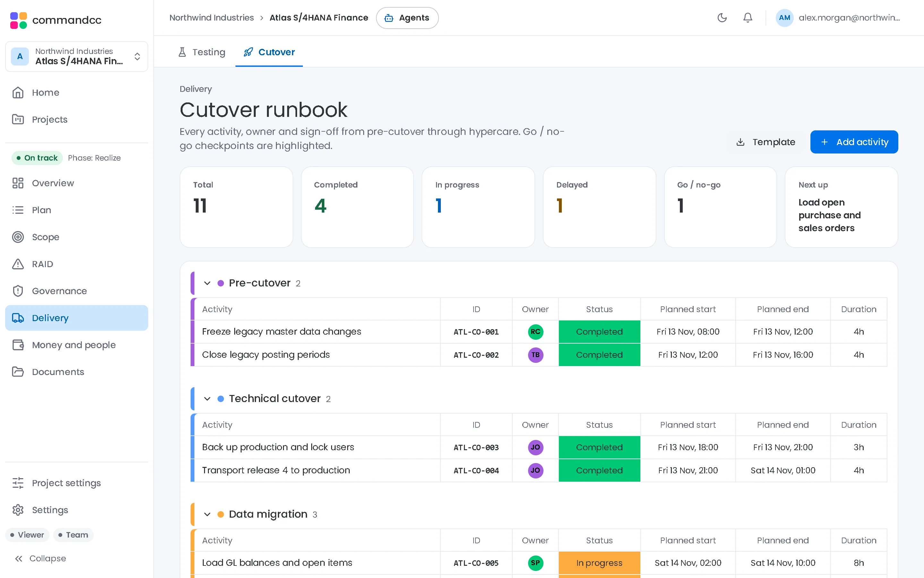Click the Team chip
Screen dimensions: 924x578
pos(73,535)
